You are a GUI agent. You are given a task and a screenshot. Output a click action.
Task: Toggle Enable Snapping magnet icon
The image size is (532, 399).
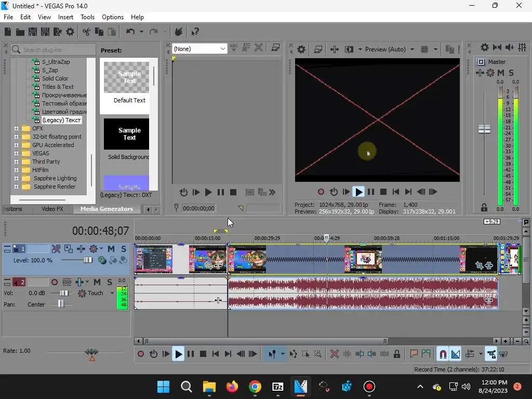(443, 354)
